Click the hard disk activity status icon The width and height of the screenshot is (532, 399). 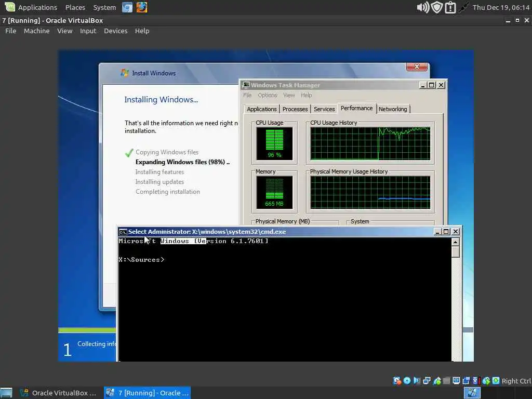pos(397,381)
